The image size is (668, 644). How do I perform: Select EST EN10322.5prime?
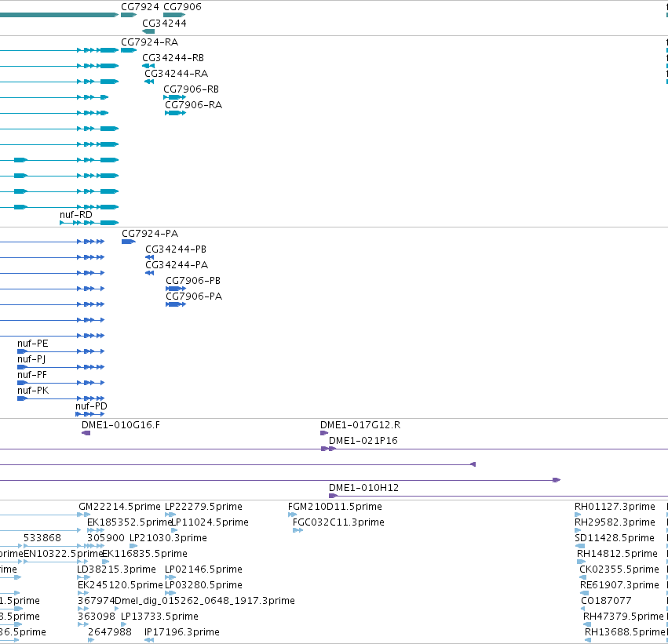coord(57,562)
